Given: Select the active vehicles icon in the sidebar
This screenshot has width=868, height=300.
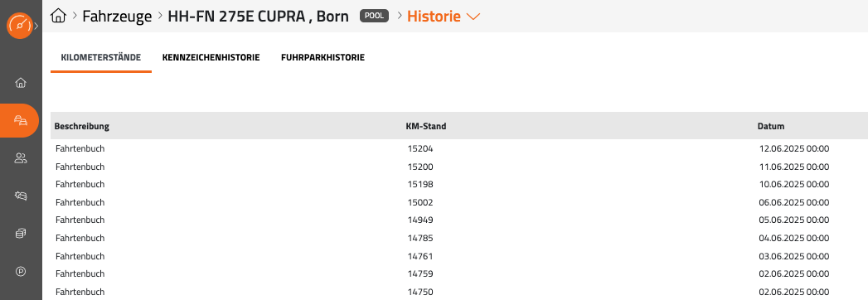Looking at the screenshot, I should click(20, 121).
